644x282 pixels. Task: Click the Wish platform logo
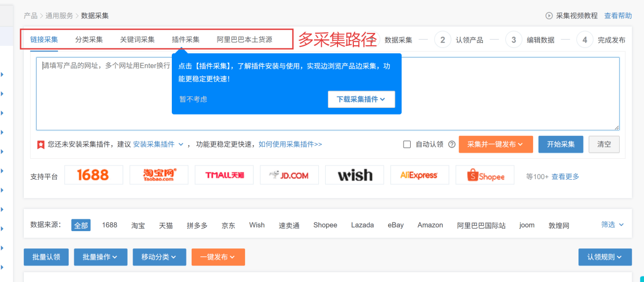coord(355,175)
